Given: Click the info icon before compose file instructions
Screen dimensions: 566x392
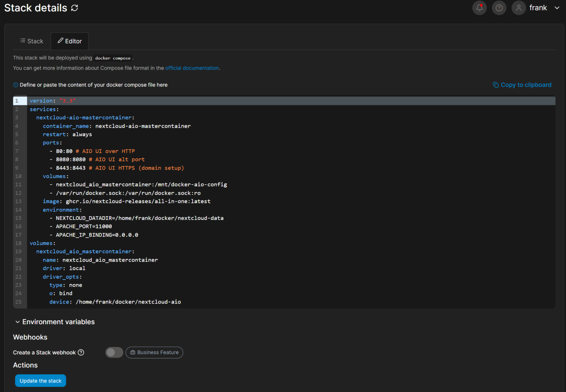Looking at the screenshot, I should tap(15, 85).
